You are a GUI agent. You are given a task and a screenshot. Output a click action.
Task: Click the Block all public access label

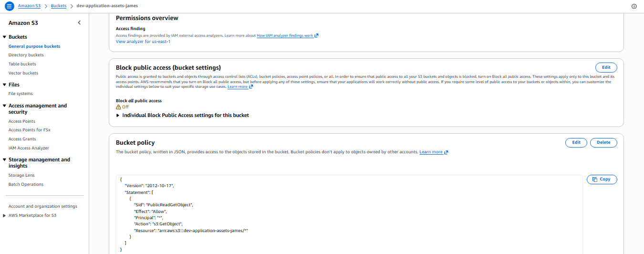click(x=139, y=101)
